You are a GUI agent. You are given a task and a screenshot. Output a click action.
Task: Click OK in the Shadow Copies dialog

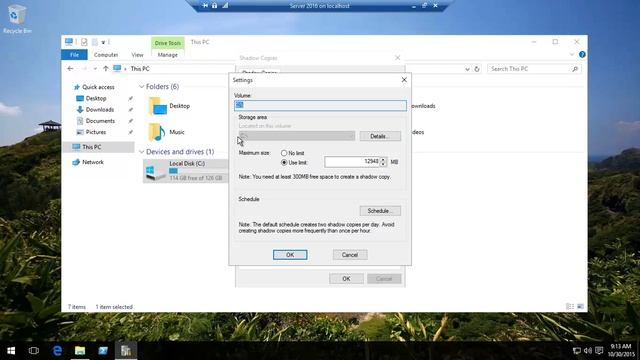(x=346, y=278)
